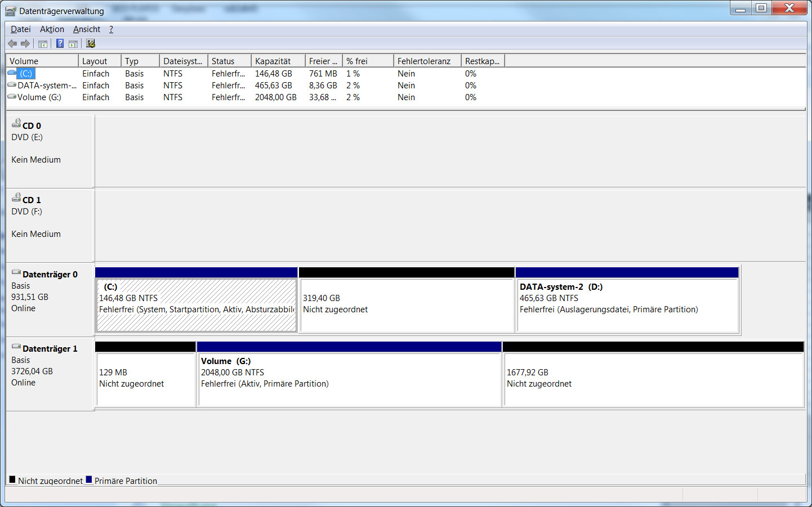Click the CD 0 optical drive icon

[x=16, y=123]
